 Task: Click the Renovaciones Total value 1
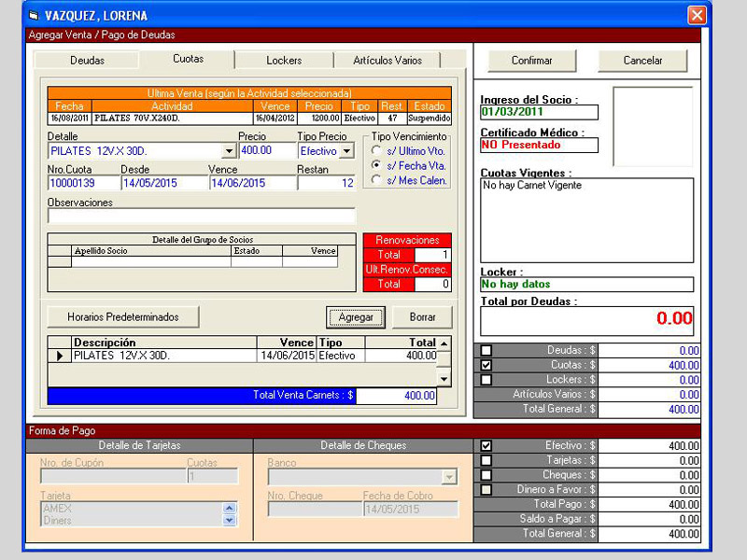pos(432,255)
